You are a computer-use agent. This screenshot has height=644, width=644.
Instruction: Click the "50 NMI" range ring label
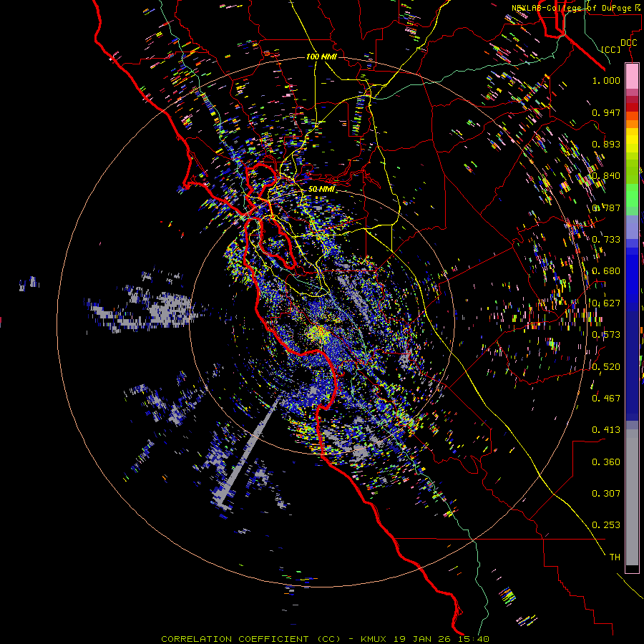[321, 190]
